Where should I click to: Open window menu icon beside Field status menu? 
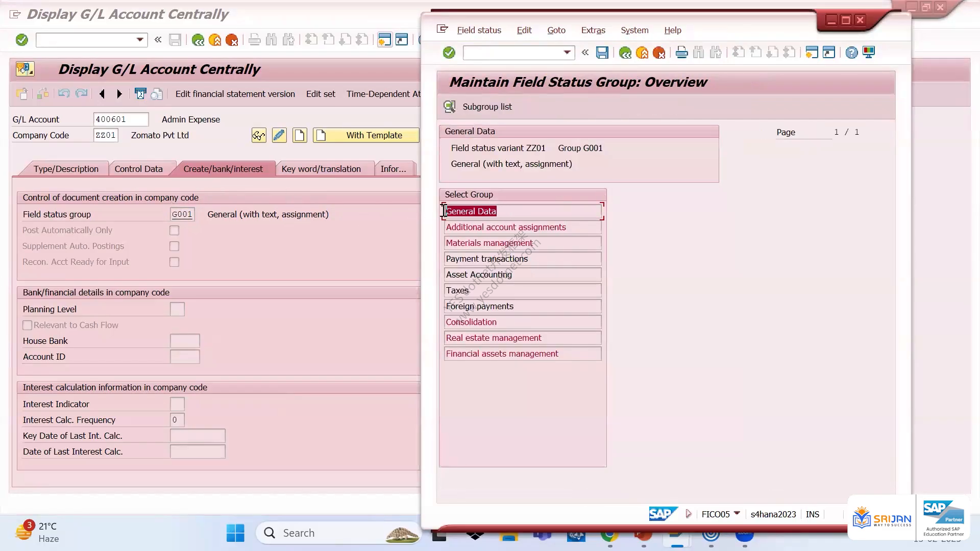pos(443,30)
